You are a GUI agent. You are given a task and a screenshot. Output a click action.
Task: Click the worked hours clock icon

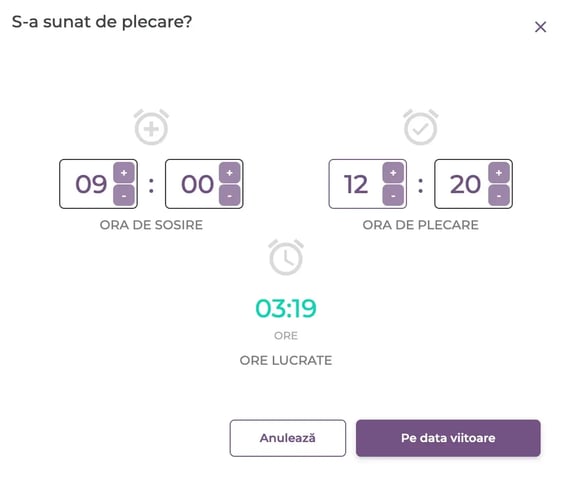pos(286,257)
